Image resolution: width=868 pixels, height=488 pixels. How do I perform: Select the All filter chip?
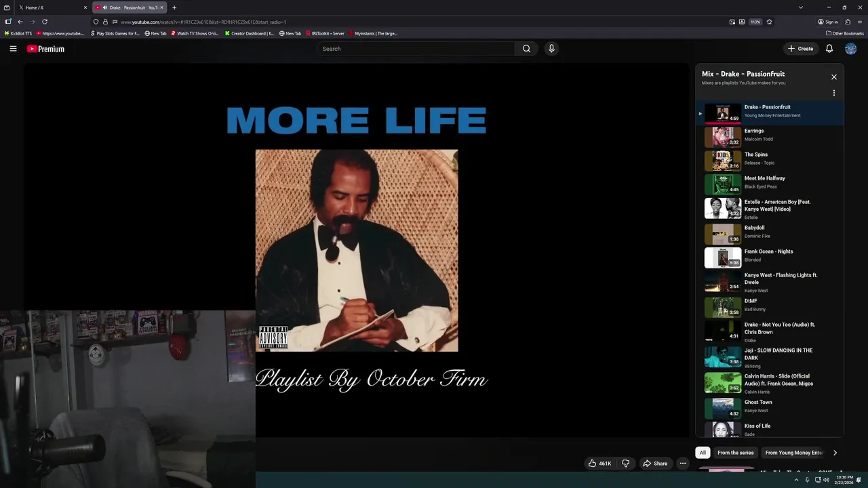coord(703,453)
